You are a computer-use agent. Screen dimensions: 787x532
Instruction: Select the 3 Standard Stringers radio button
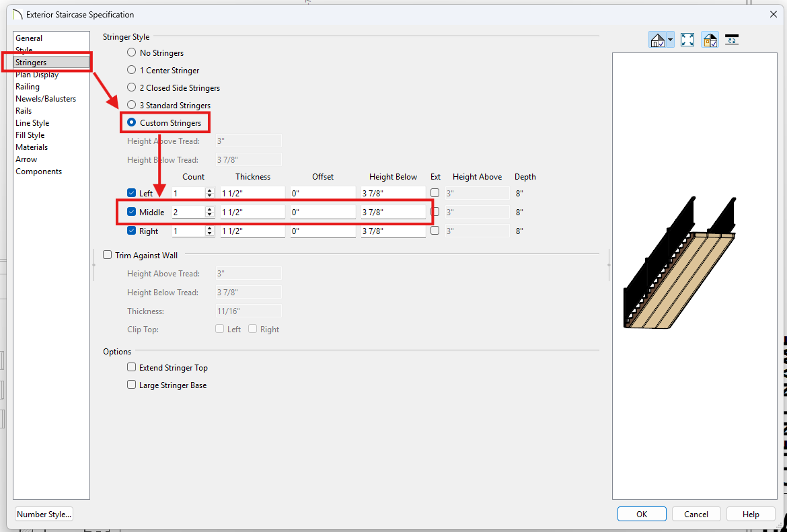click(x=132, y=106)
